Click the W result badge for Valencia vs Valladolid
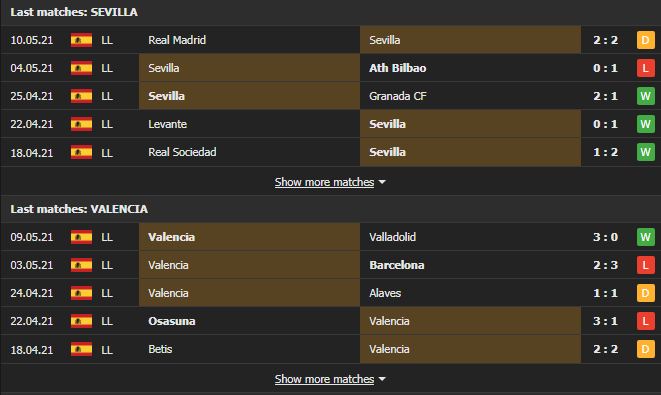The height and width of the screenshot is (395, 661). 645,237
